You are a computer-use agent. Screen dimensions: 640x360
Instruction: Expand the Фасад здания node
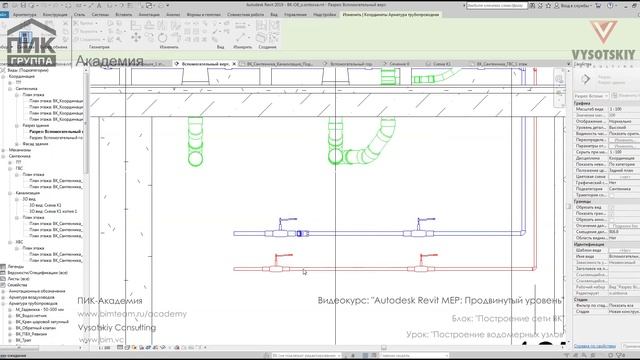(x=17, y=144)
